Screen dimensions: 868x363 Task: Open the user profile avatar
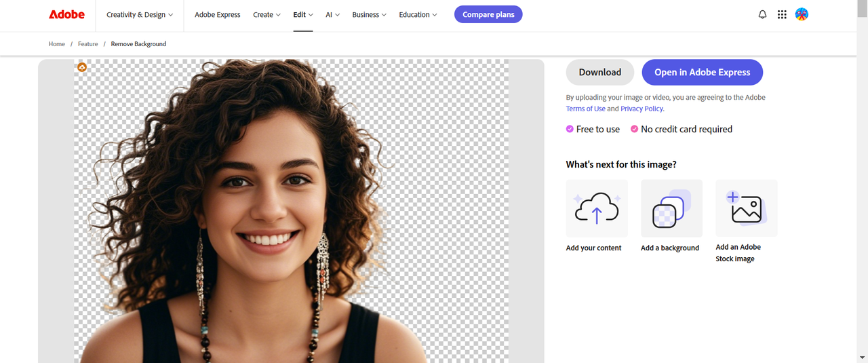tap(802, 14)
